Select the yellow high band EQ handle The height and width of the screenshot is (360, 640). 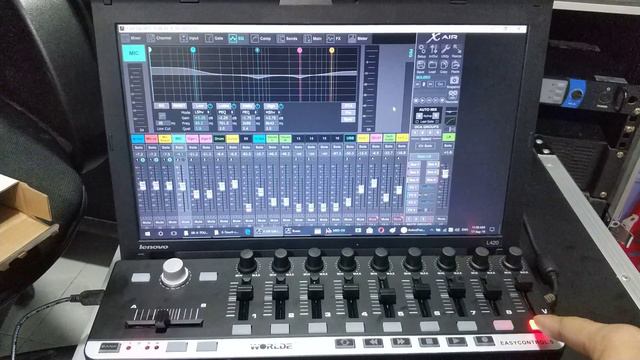pos(332,50)
